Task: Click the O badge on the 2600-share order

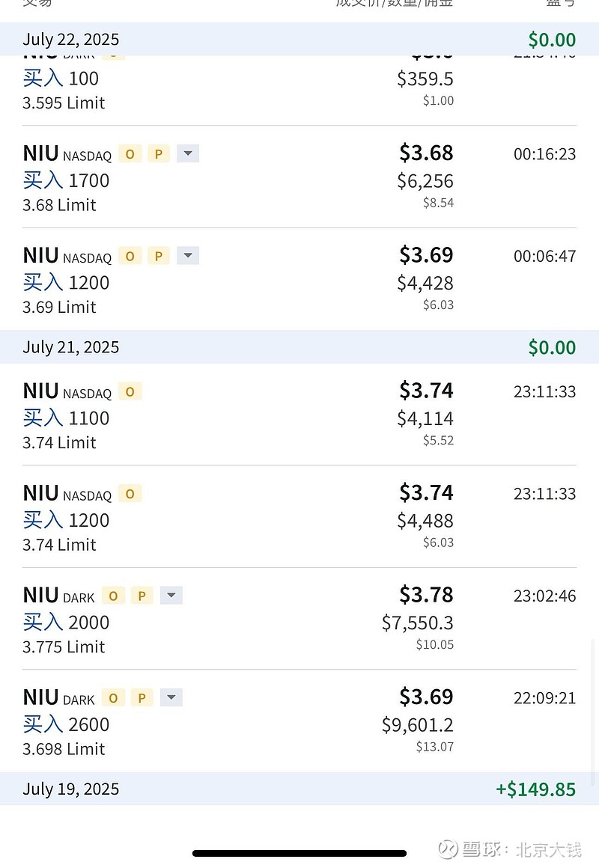Action: click(x=113, y=697)
